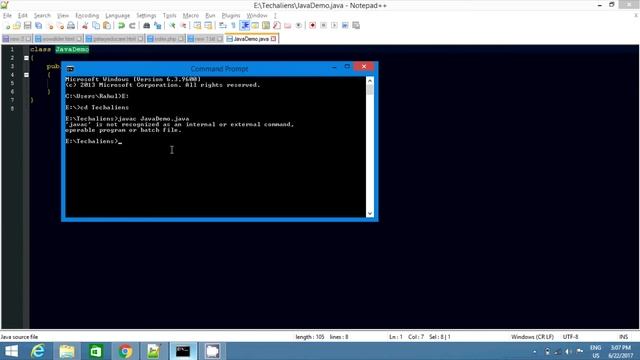Viewport: 640px width, 360px height.
Task: Open the Encoding menu
Action: pyautogui.click(x=87, y=16)
